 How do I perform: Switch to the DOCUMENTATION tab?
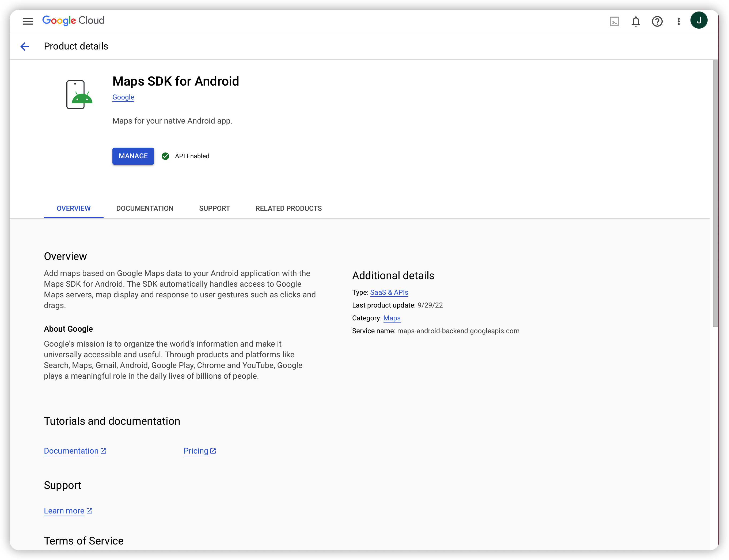145,208
